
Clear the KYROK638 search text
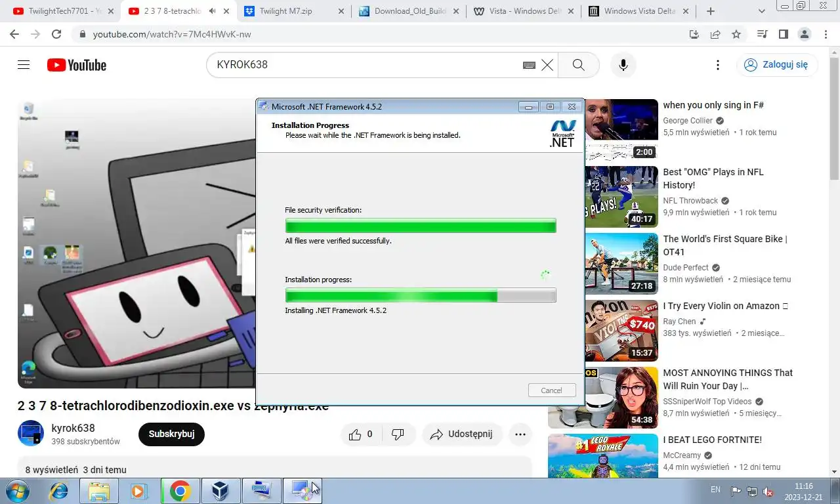pyautogui.click(x=547, y=65)
